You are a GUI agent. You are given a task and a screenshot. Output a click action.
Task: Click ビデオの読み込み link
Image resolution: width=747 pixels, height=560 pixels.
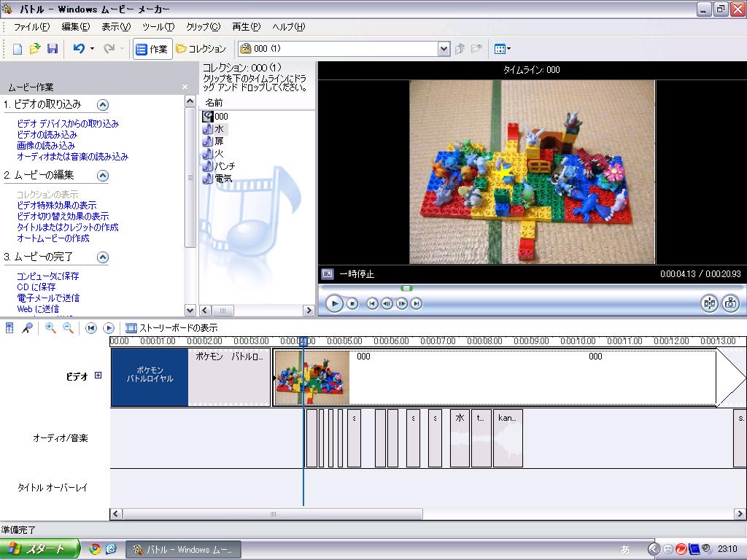coord(47,135)
